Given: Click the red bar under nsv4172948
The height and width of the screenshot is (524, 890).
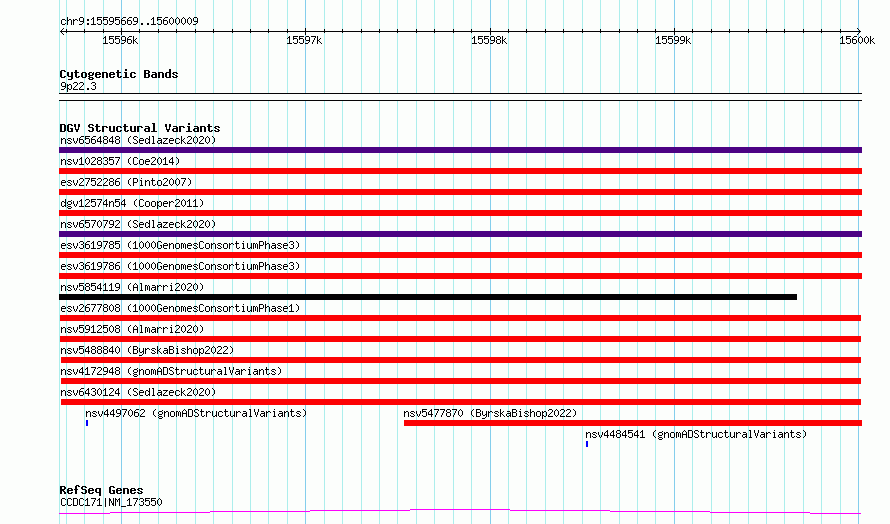Looking at the screenshot, I should 461,381.
